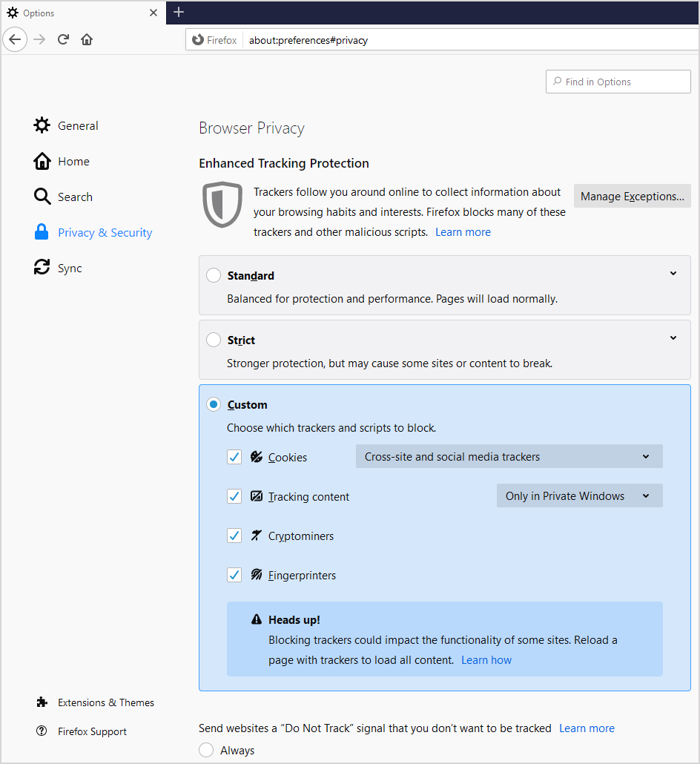Click the Home sidebar icon

pos(42,160)
